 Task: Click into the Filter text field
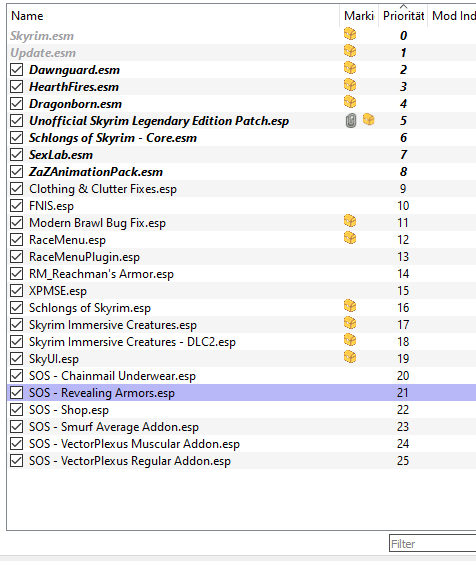coord(433,544)
